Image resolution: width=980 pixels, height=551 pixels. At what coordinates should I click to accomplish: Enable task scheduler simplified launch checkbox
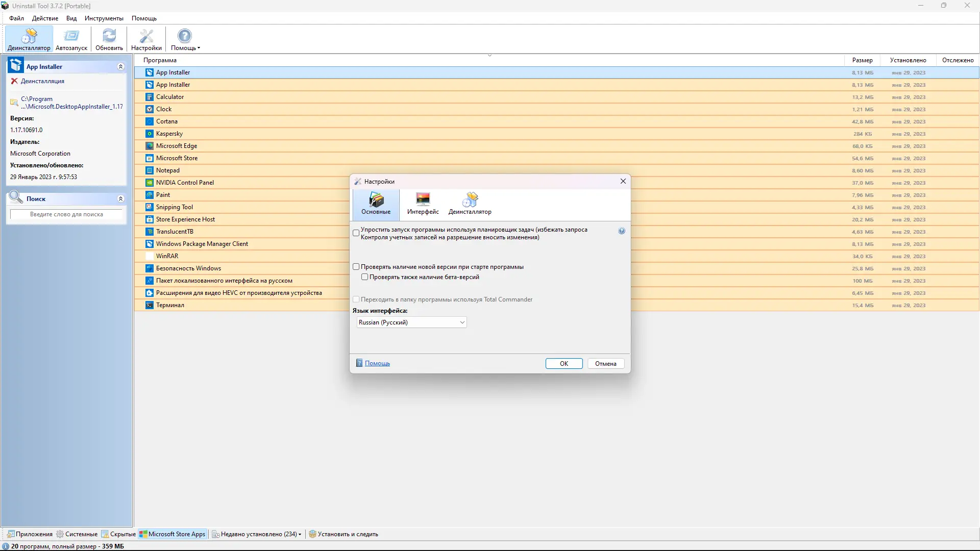point(356,233)
